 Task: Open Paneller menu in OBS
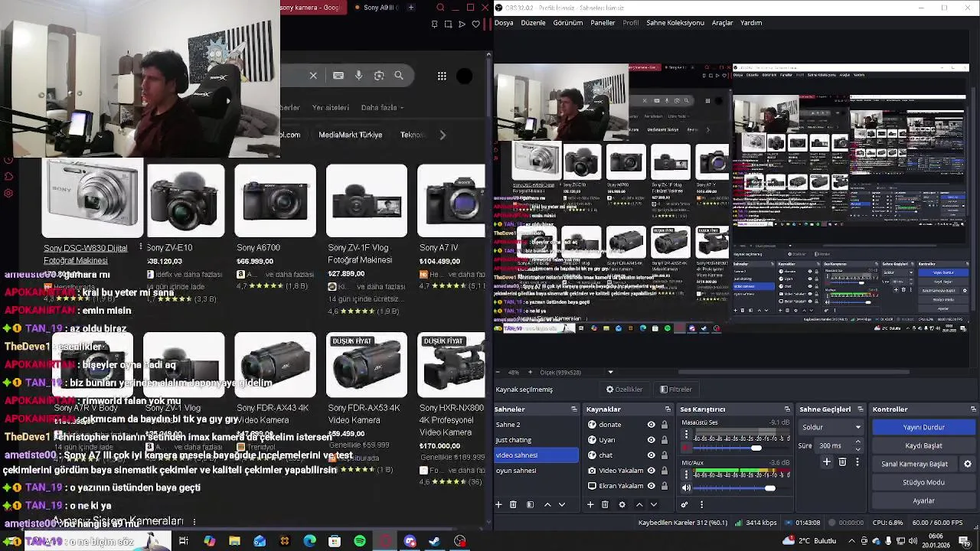point(603,23)
